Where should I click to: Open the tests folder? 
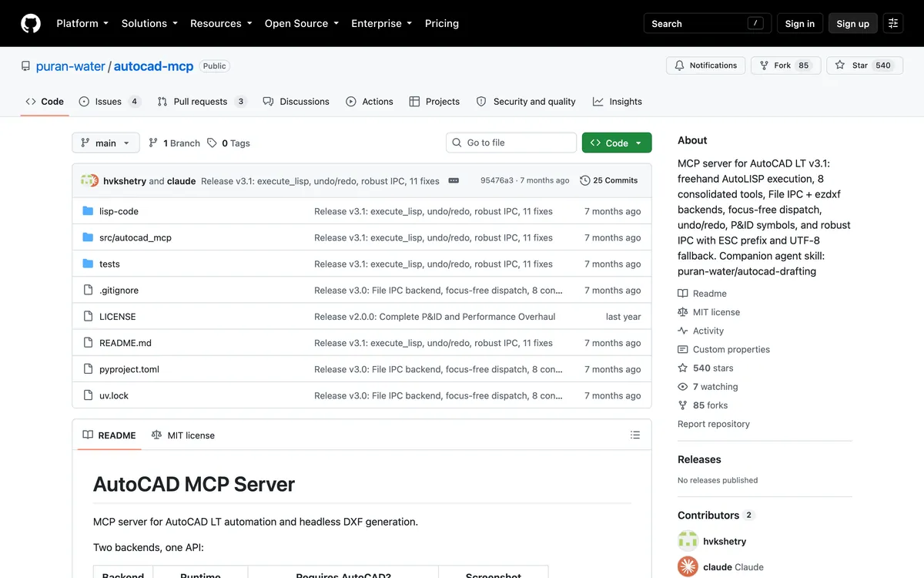109,264
